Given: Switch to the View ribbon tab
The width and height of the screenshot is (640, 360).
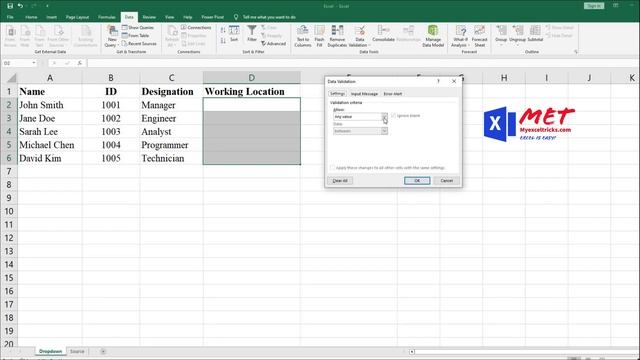Looking at the screenshot, I should [x=169, y=17].
